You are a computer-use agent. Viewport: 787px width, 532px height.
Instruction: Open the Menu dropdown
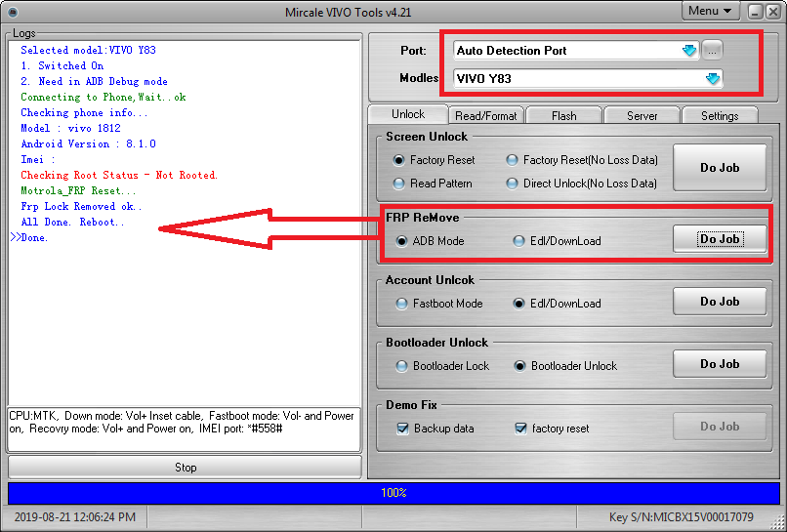click(711, 11)
